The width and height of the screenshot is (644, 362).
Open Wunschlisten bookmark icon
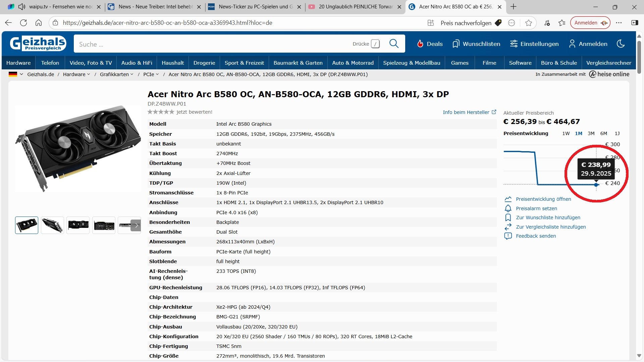pyautogui.click(x=455, y=44)
